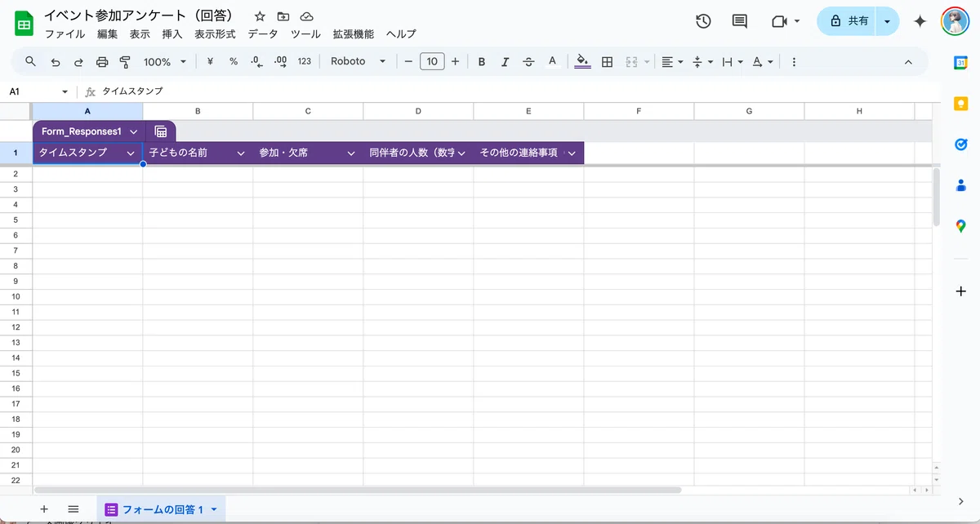Open the ツール menu
Image resolution: width=980 pixels, height=524 pixels.
(305, 34)
